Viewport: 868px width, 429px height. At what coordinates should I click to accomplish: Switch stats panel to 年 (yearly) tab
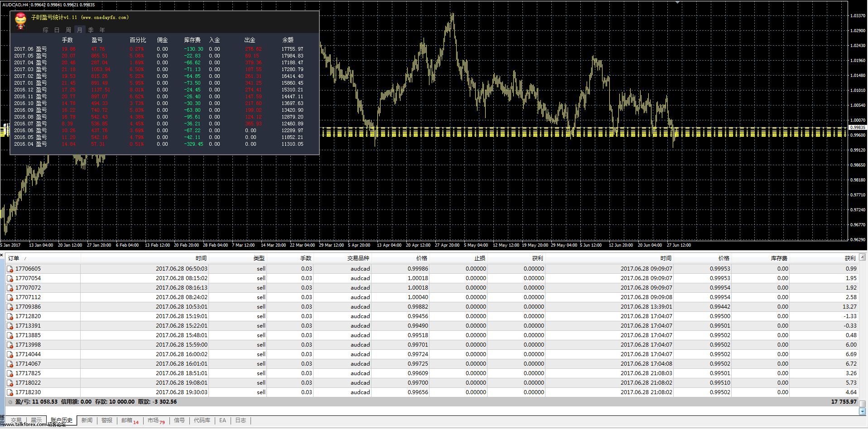tap(102, 30)
